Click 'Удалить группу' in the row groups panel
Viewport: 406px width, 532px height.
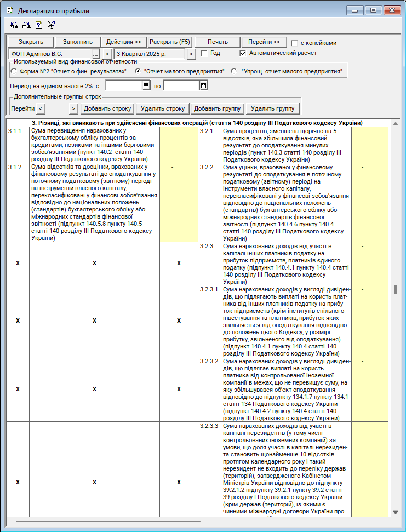point(272,108)
